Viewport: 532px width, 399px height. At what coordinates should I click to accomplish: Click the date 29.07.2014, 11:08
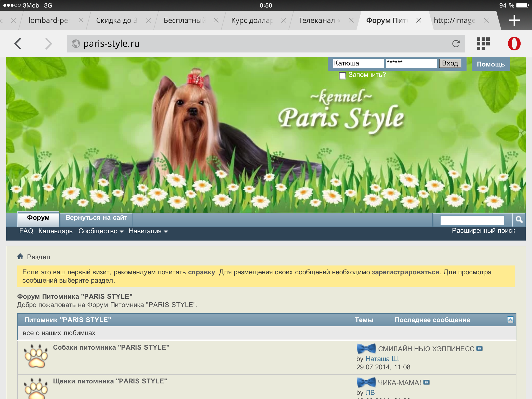pos(383,367)
